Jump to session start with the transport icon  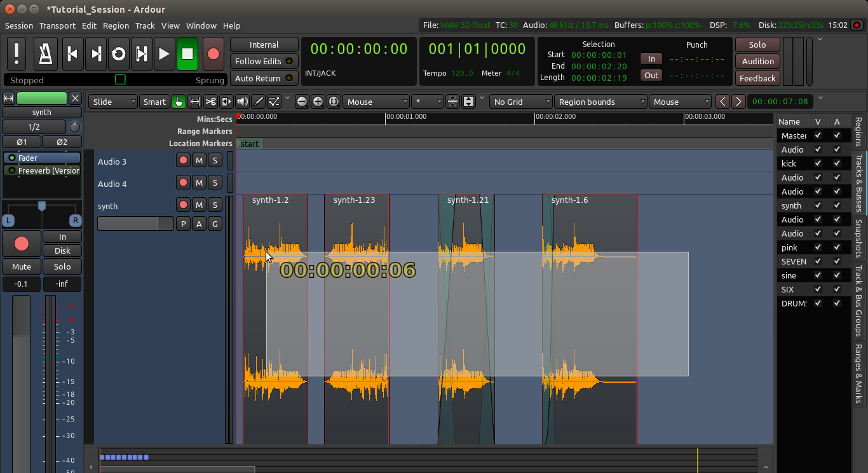(72, 54)
